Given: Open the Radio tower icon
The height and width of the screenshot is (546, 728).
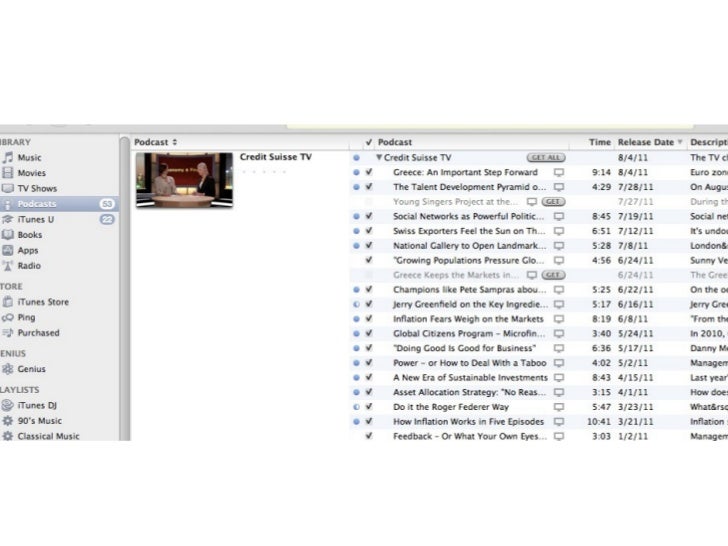Looking at the screenshot, I should coord(8,266).
